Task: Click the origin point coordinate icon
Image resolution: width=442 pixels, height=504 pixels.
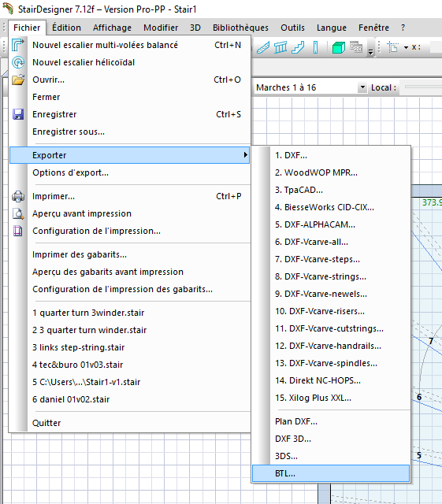Action: coord(393,47)
